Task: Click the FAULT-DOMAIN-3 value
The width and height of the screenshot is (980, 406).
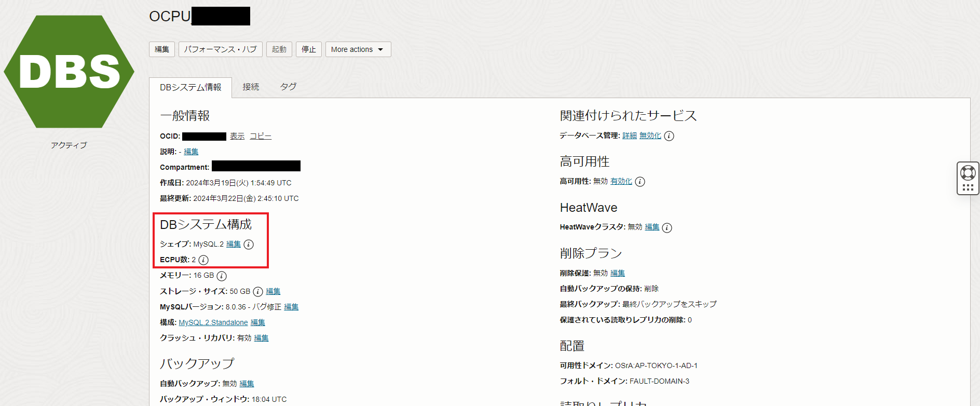Action: click(659, 381)
